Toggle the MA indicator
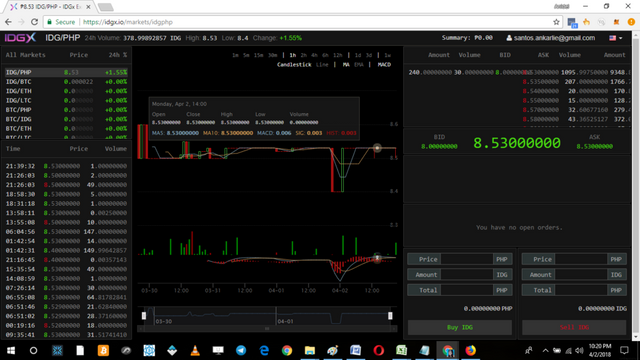The width and height of the screenshot is (640, 360). pos(346,64)
